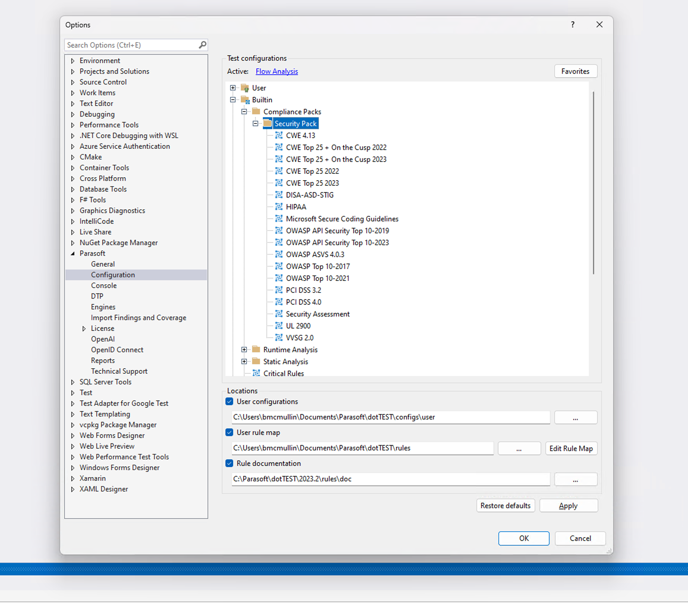
Task: Click the icon for OWASP API Security Top 10-2019
Action: click(x=279, y=231)
